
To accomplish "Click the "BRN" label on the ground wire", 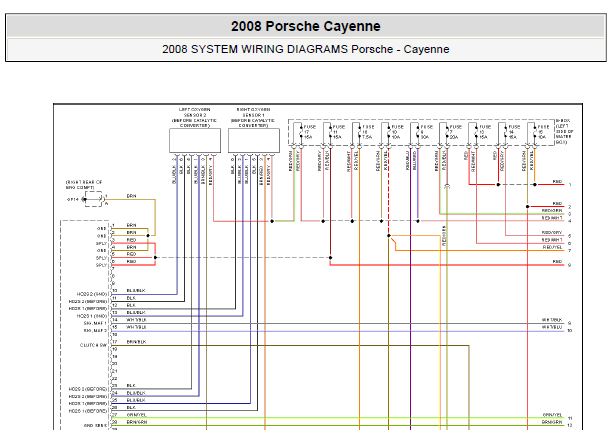I will [x=131, y=196].
